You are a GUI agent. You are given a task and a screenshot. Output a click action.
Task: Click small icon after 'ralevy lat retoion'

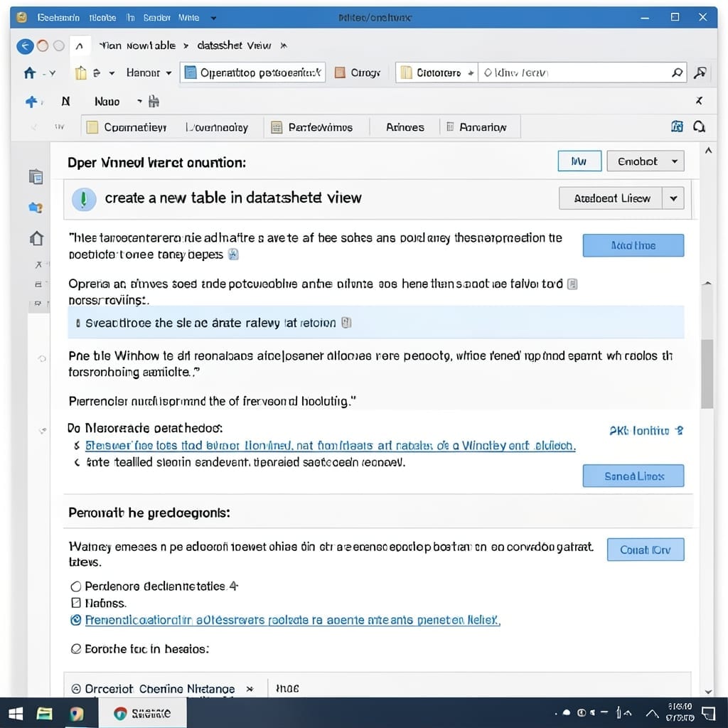[x=346, y=323]
